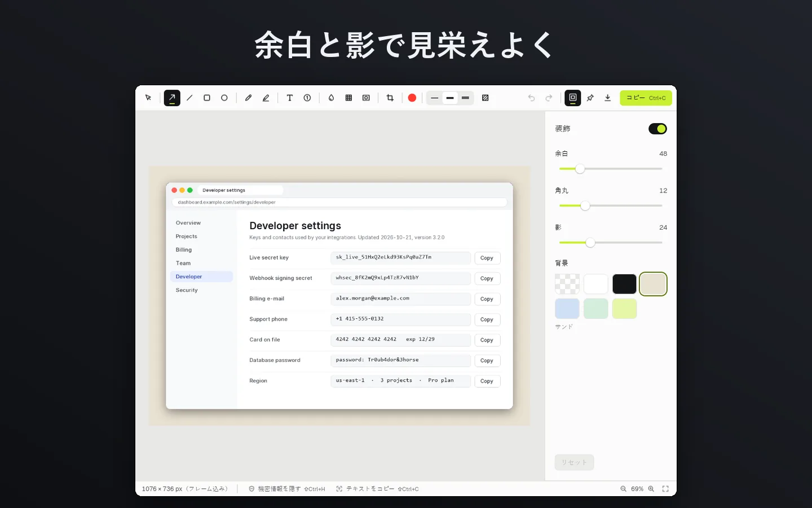Select the highlighter marker tool
Image resolution: width=812 pixels, height=508 pixels.
point(266,98)
